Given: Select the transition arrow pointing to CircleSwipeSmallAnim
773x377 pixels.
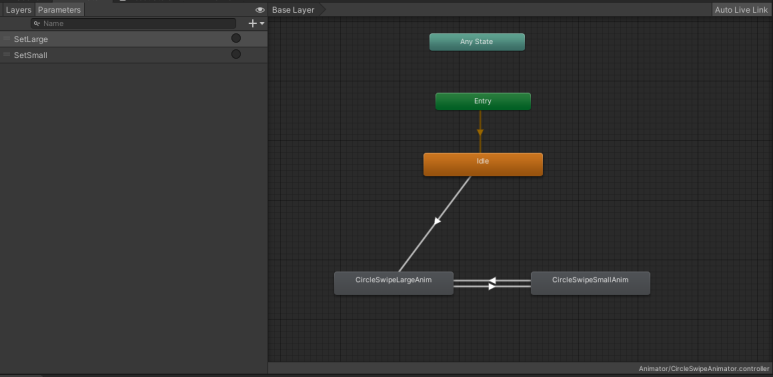Looking at the screenshot, I should coord(492,286).
